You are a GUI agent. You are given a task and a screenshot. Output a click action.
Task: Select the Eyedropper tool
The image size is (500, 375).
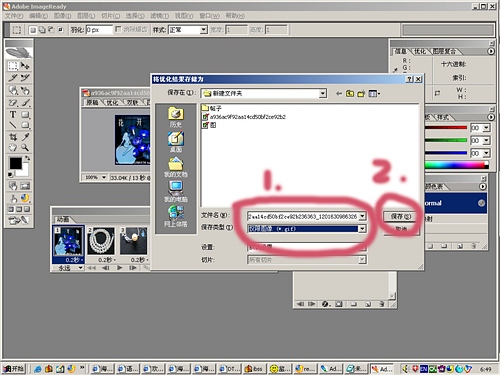tap(25, 137)
